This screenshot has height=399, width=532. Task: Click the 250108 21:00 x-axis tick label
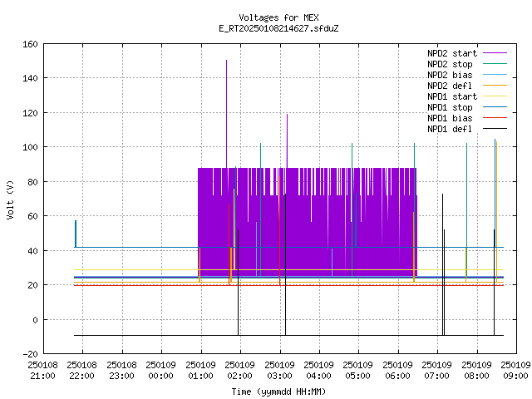tap(42, 371)
